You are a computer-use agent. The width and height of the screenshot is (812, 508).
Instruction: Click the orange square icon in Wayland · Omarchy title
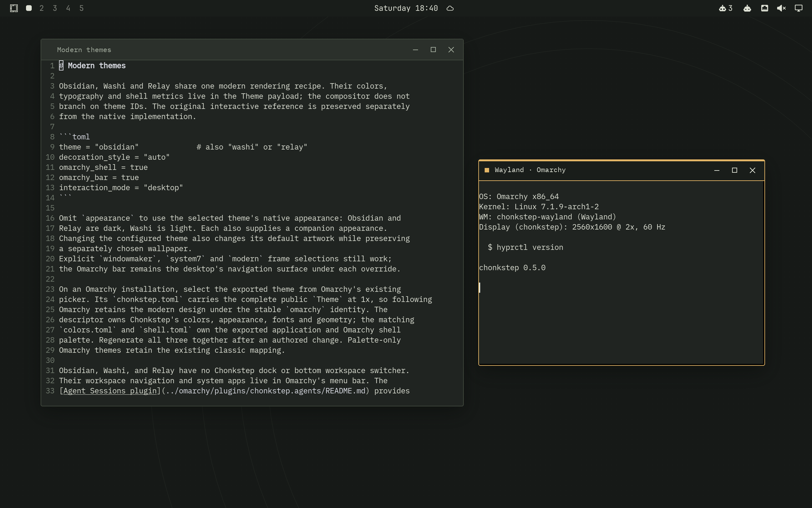[487, 170]
